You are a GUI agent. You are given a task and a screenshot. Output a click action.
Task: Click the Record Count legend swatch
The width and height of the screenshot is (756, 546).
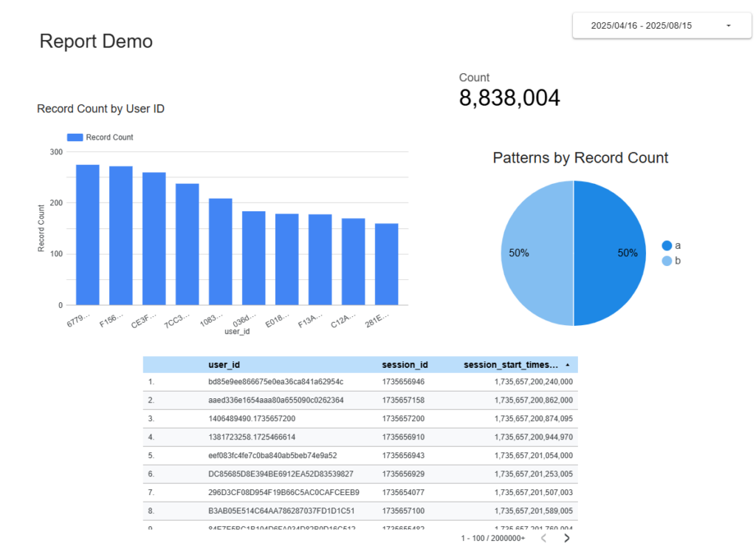75,137
